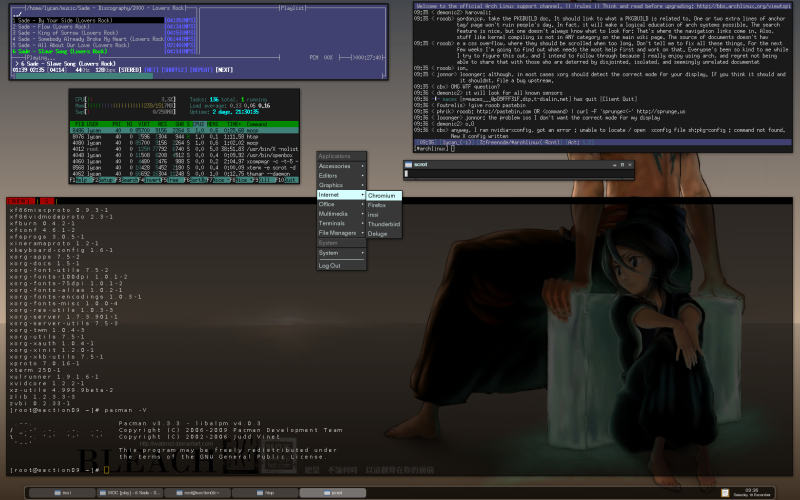
Task: Choose Log Out from the menu
Action: (x=341, y=266)
